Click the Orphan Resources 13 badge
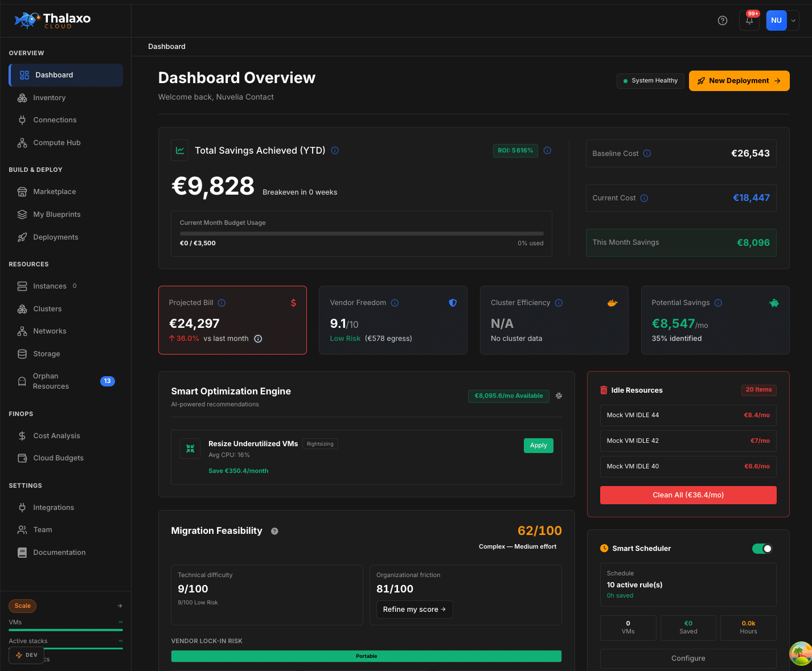812x671 pixels. coord(108,381)
